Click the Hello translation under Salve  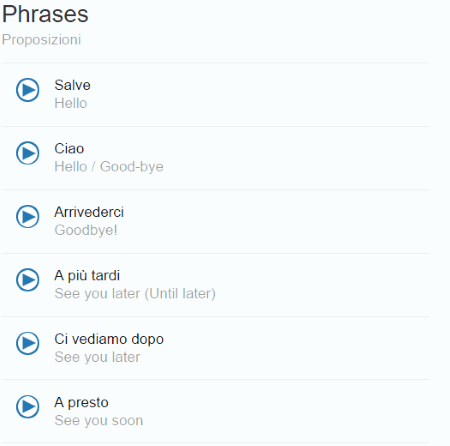tap(71, 103)
